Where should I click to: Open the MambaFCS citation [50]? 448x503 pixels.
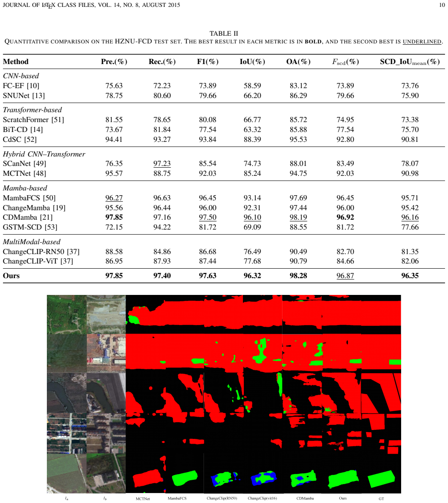pos(49,198)
